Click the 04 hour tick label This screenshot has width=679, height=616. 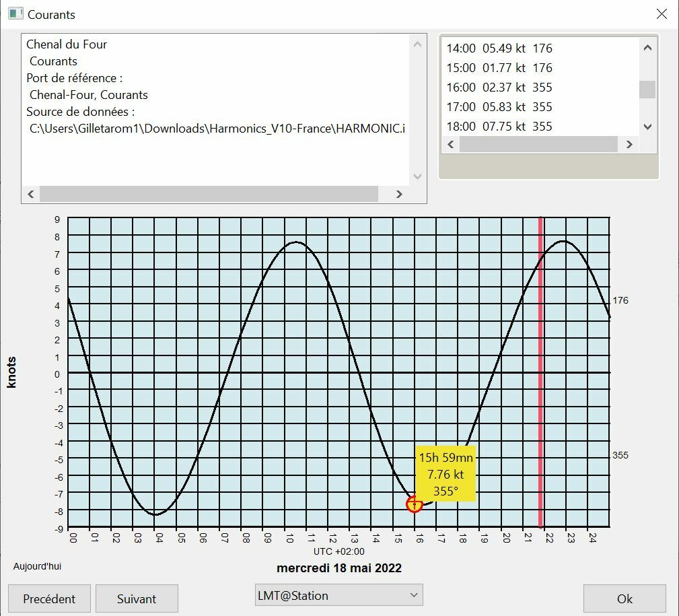coord(159,539)
